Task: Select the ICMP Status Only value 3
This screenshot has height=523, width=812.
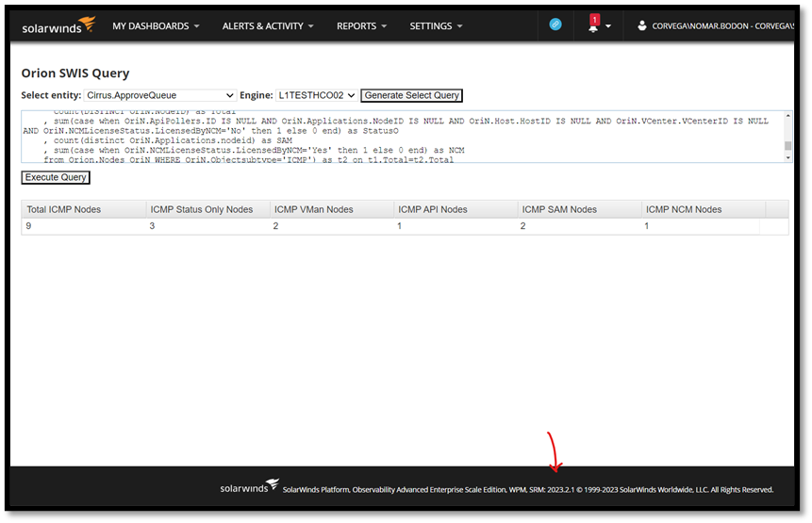Action: click(152, 226)
